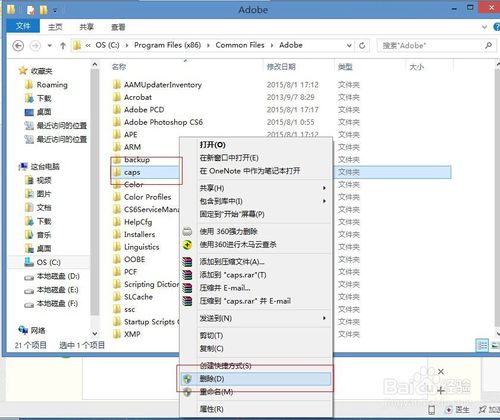Expand the 共享(H) submenu
The image size is (500, 420).
(256, 188)
